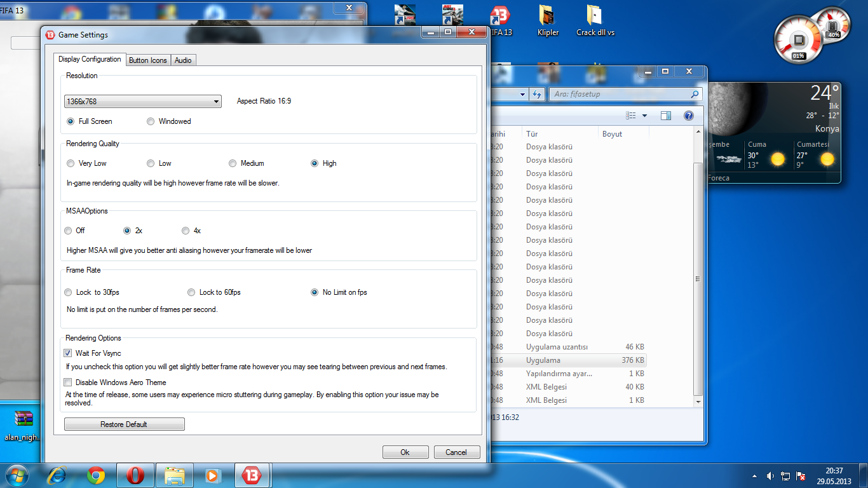This screenshot has width=868, height=488.
Task: Choose Lock to 60fps
Action: [191, 292]
